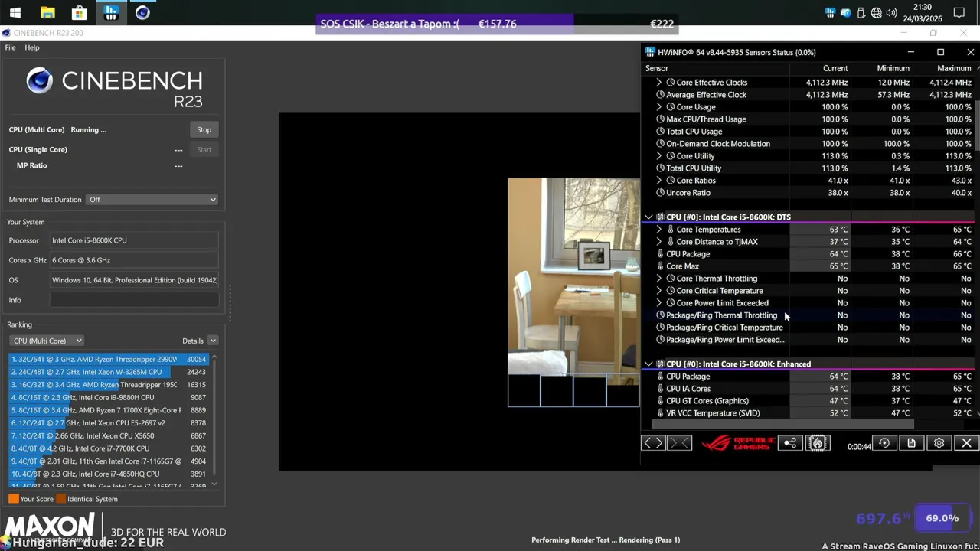980x551 pixels.
Task: Select the CPU GT Cores (Graphics) row
Action: [x=808, y=401]
